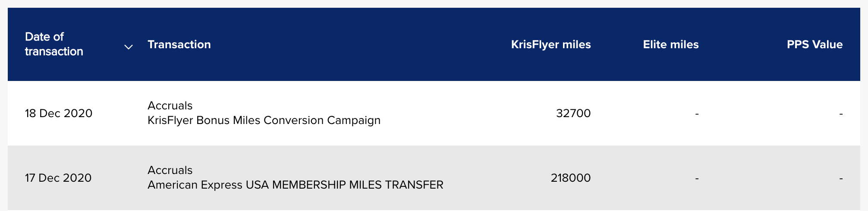Click the 17 Dec 2020 date cell
This screenshot has width=868, height=211.
pyautogui.click(x=58, y=178)
